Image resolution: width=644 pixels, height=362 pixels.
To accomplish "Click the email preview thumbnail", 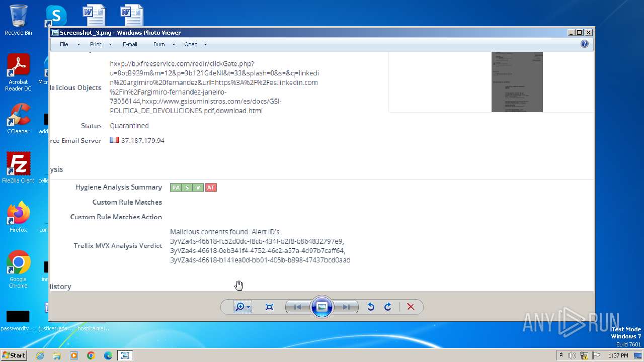I will tap(517, 81).
